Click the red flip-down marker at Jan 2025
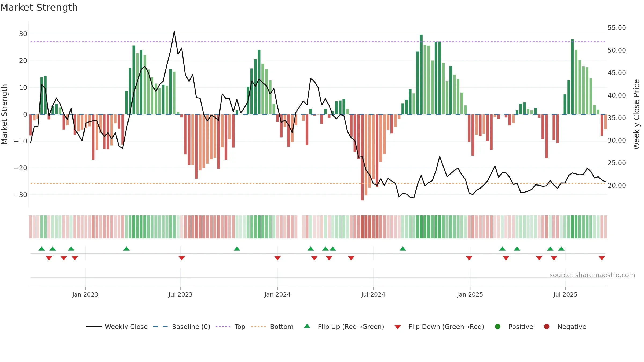The width and height of the screenshot is (644, 362). [x=469, y=258]
